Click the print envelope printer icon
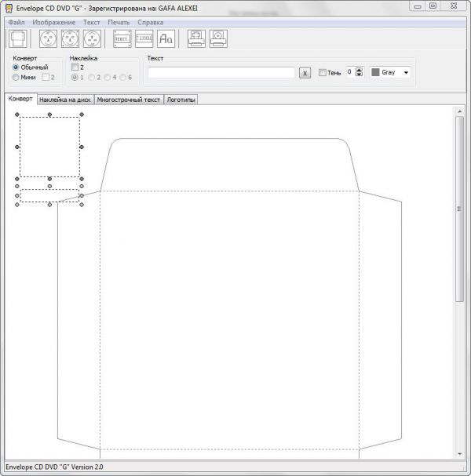This screenshot has width=471, height=476. 196,39
